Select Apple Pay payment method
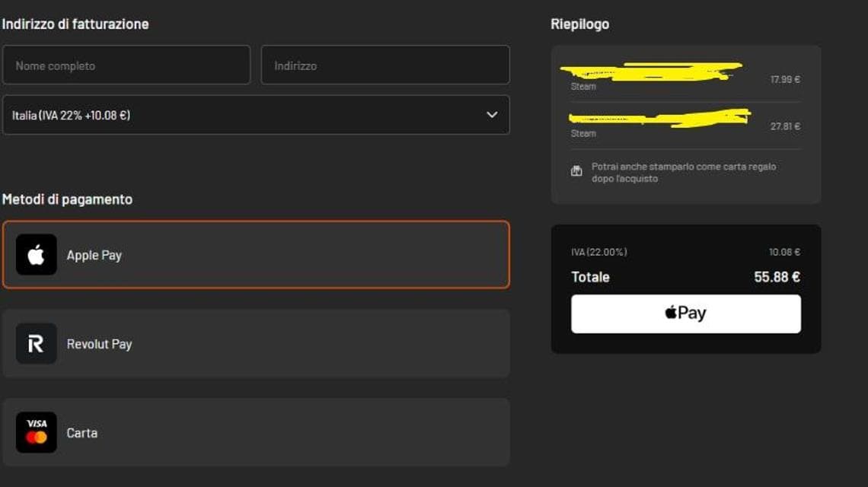Screen dimensions: 868x487 coord(256,255)
